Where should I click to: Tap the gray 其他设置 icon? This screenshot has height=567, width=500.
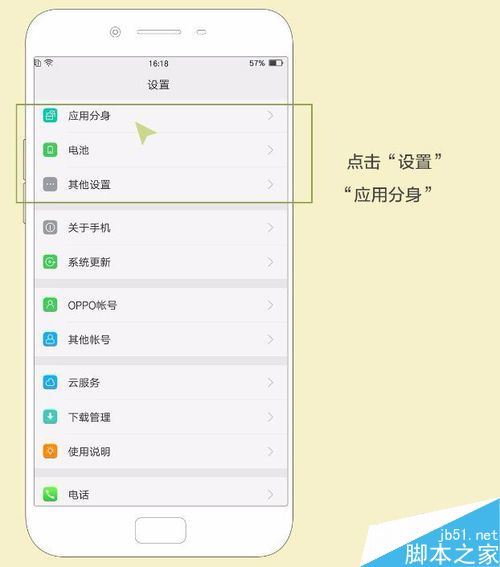click(50, 184)
